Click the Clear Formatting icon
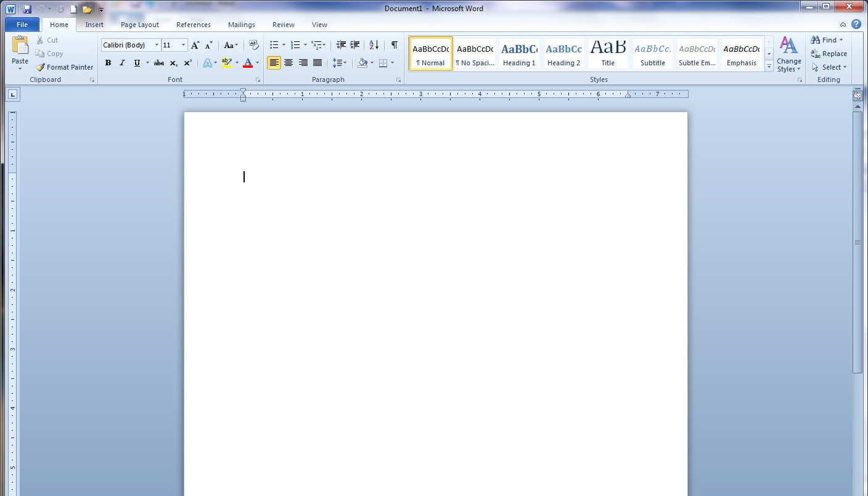 253,45
